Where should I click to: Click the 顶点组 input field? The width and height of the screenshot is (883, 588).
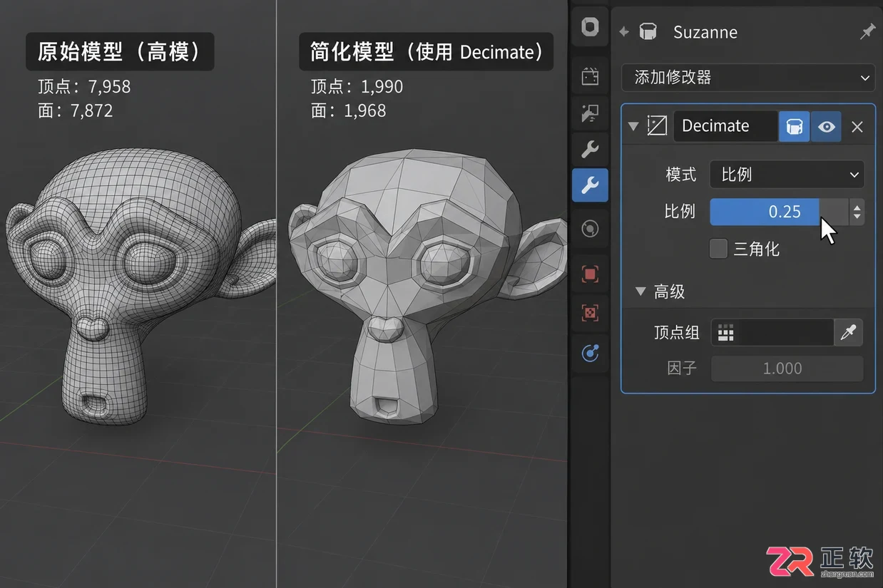pos(773,332)
